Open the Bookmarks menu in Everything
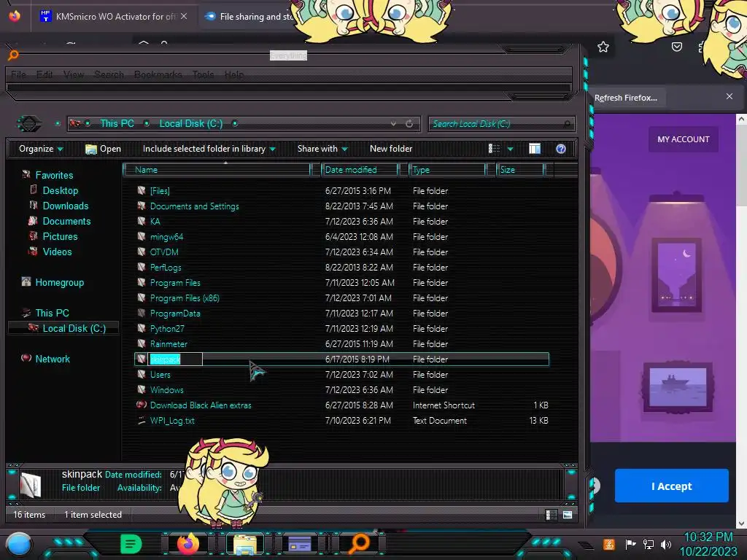747x560 pixels. tap(158, 75)
